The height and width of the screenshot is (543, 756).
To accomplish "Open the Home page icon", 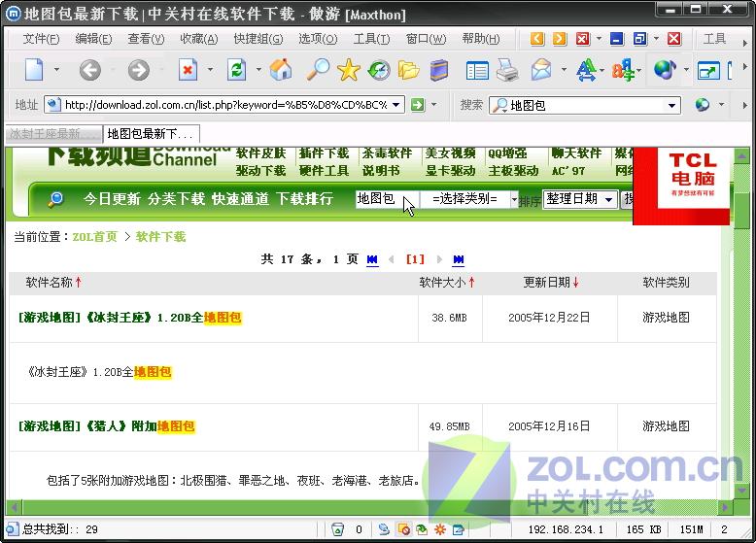I will pos(281,70).
